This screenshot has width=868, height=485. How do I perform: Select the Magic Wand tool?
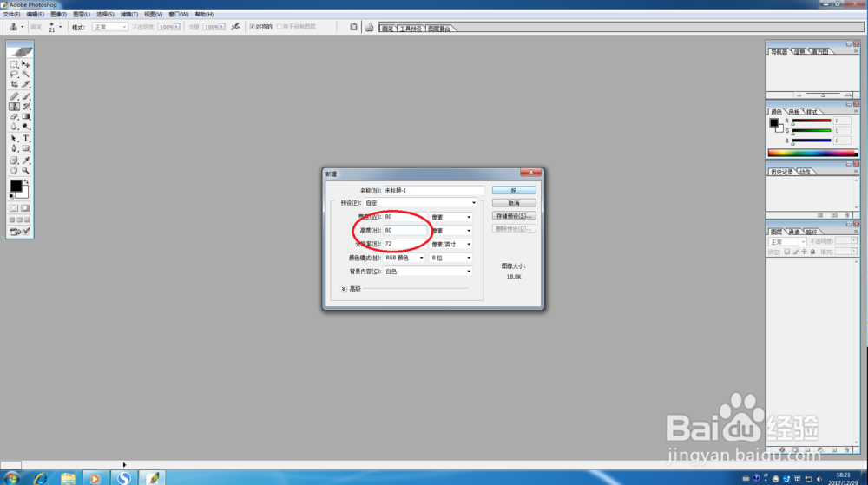point(25,74)
